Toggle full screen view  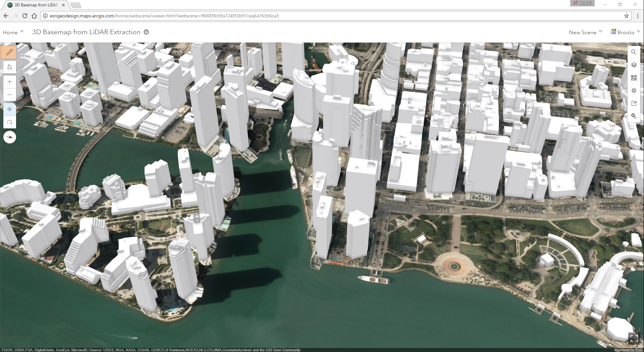pos(634,338)
